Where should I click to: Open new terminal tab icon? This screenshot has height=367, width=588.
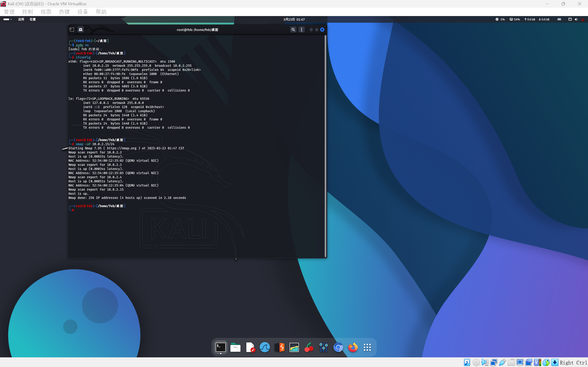pyautogui.click(x=81, y=30)
